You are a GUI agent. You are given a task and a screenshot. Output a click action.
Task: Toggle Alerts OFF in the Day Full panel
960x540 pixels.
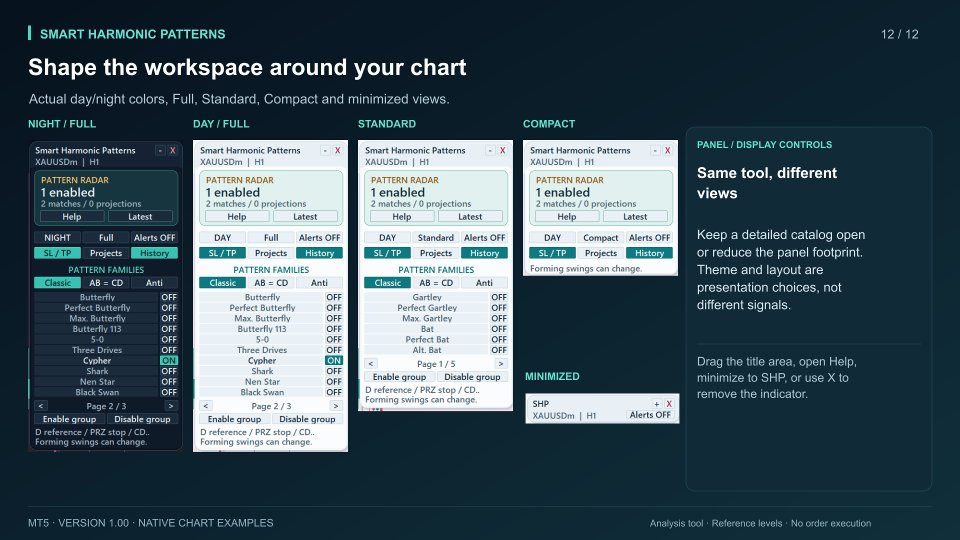320,238
